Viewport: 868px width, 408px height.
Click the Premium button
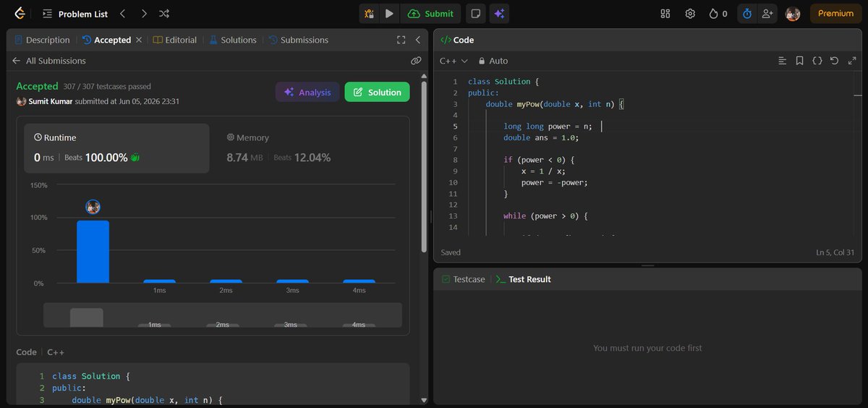click(835, 13)
